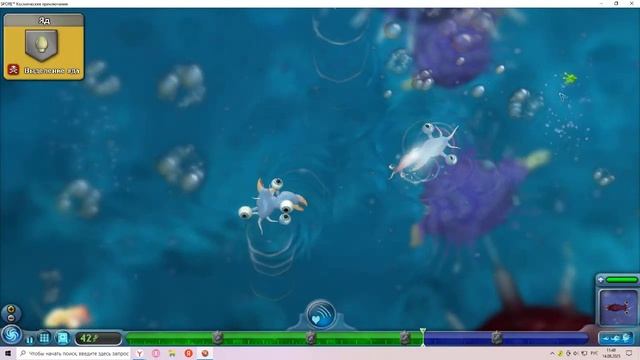This screenshot has height=360, width=640.
Task: Open Yandex Browser with the white Y taskbar icon
Action: [x=139, y=353]
